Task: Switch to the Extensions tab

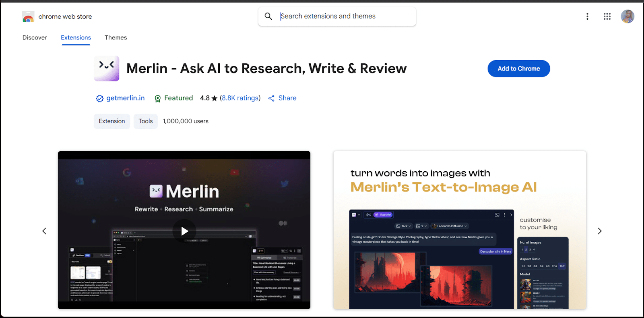Action: coord(76,37)
